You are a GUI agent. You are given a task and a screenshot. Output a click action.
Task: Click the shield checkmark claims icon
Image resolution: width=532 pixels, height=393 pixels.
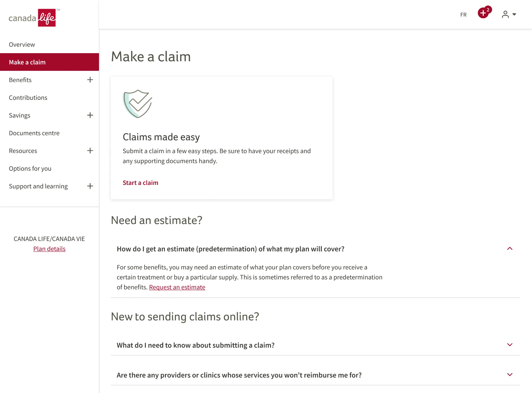coord(138,104)
